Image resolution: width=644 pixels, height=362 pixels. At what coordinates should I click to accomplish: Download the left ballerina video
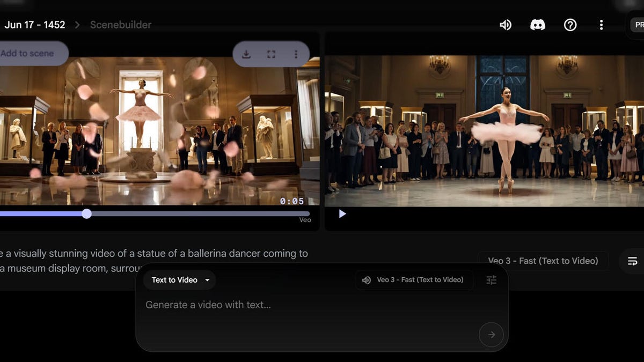click(246, 54)
